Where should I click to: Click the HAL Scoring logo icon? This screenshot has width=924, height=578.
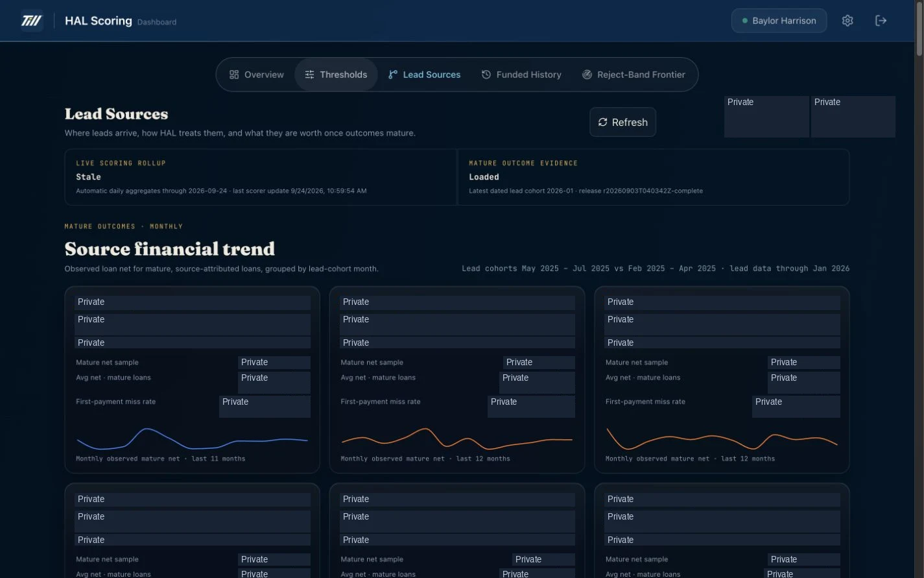coord(32,21)
